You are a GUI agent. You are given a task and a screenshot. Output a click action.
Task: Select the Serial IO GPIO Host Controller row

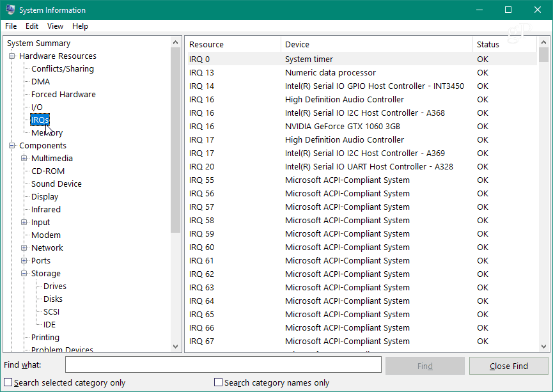(x=362, y=86)
